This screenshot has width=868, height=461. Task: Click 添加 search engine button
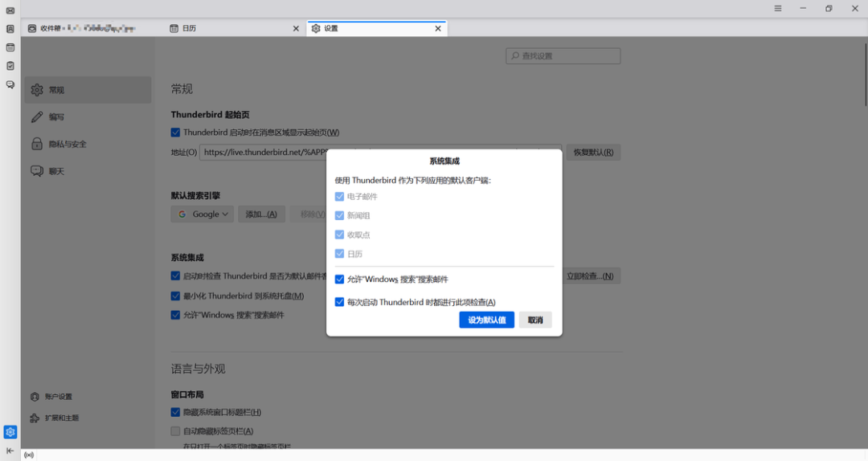261,214
